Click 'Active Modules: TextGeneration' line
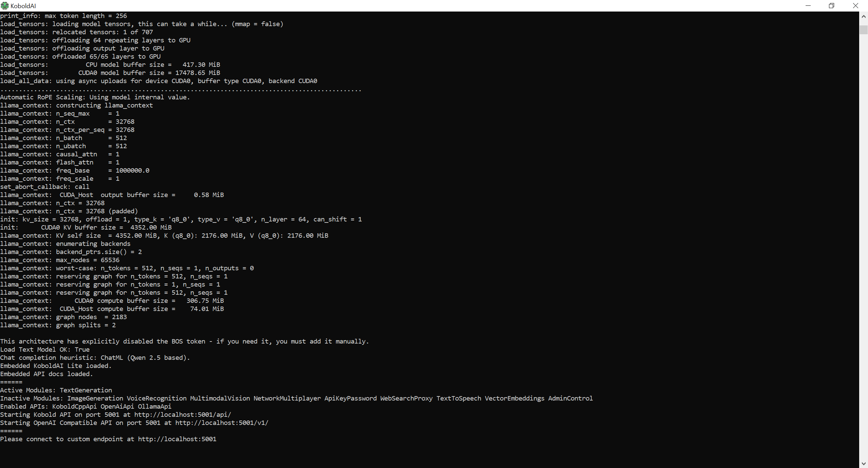Image resolution: width=868 pixels, height=468 pixels. 56,390
